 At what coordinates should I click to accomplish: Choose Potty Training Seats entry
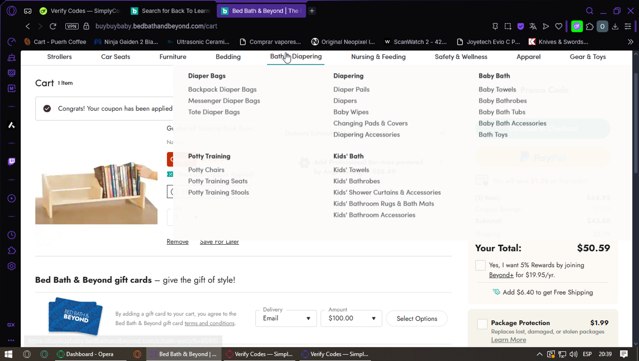pyautogui.click(x=218, y=181)
